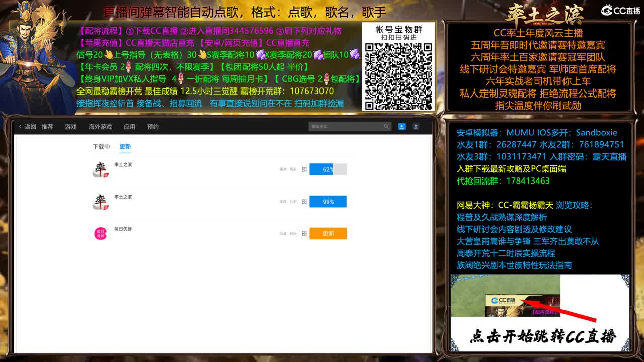644x362 pixels.
Task: Click the magnifier search icon
Action: click(386, 127)
